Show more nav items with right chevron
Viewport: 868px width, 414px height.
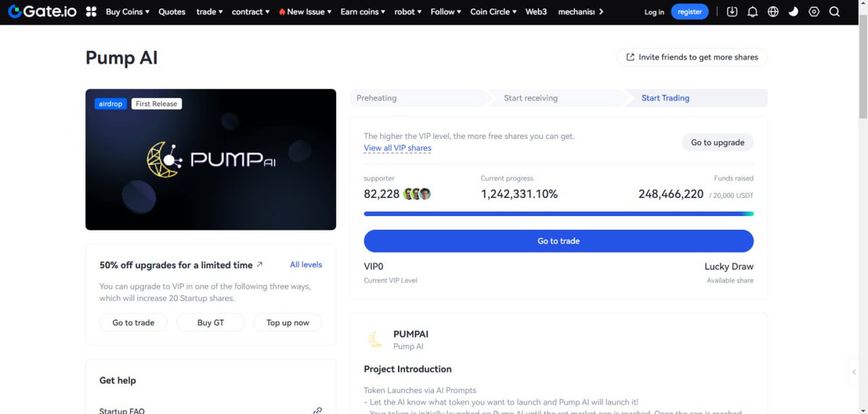pos(602,12)
